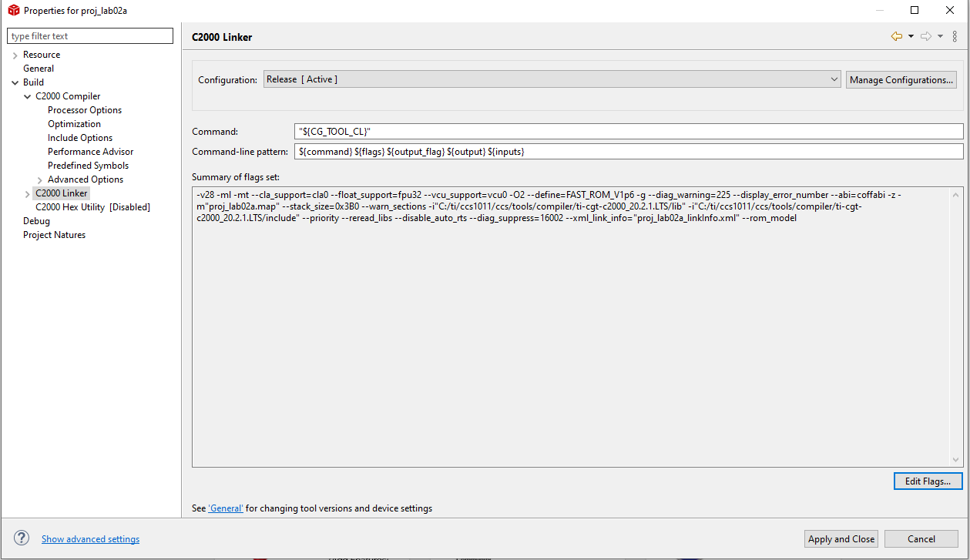Click the forward navigation arrow icon
The height and width of the screenshot is (560, 970).
[926, 36]
